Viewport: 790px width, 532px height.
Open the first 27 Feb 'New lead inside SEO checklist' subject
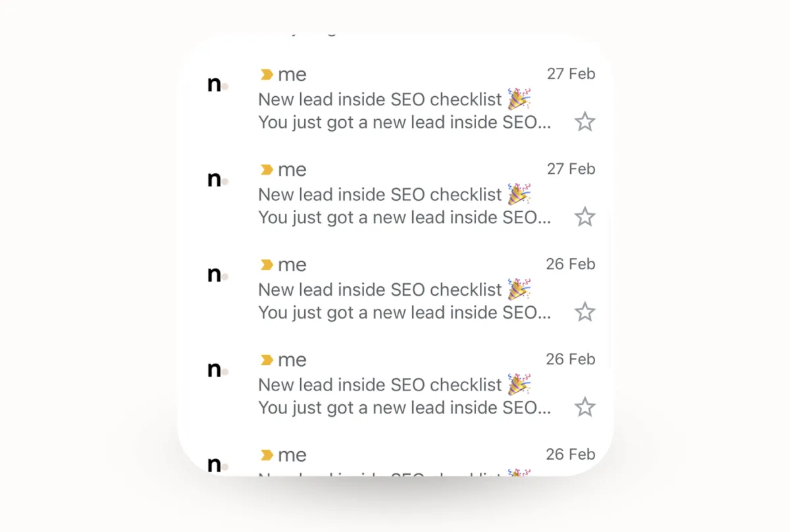(380, 99)
